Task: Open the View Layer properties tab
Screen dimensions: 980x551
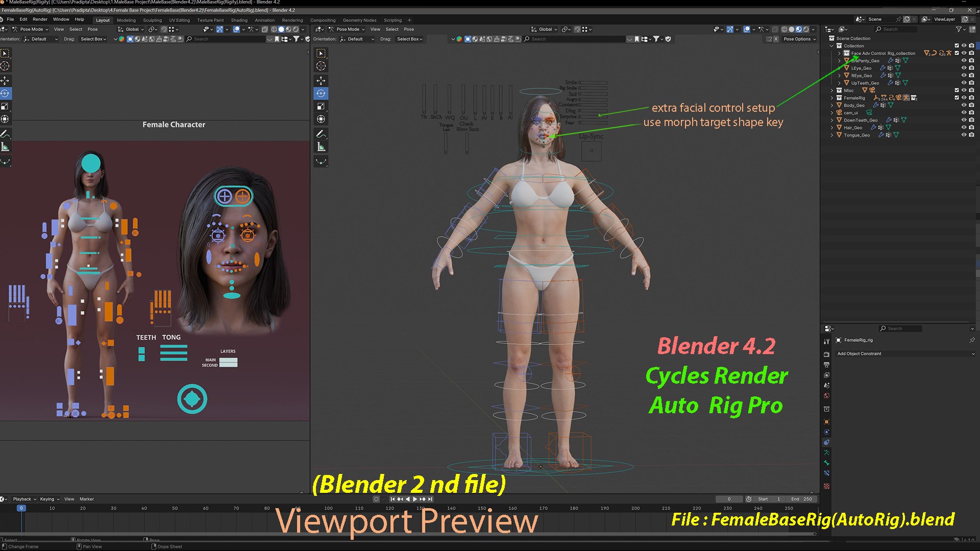Action: tap(826, 375)
